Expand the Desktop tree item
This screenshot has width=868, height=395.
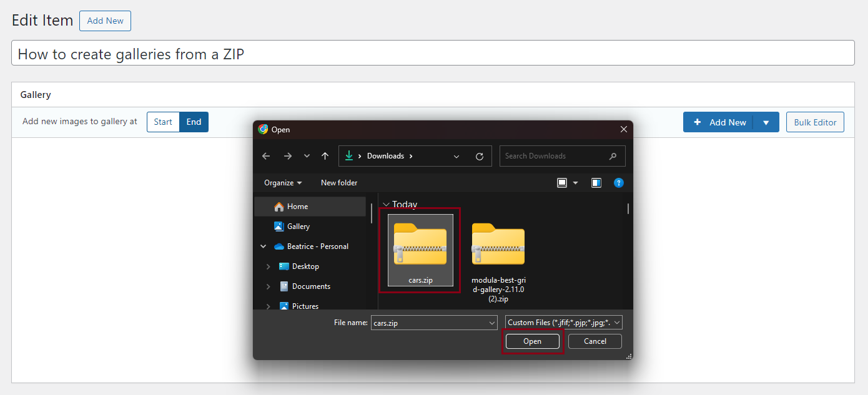[x=268, y=266]
